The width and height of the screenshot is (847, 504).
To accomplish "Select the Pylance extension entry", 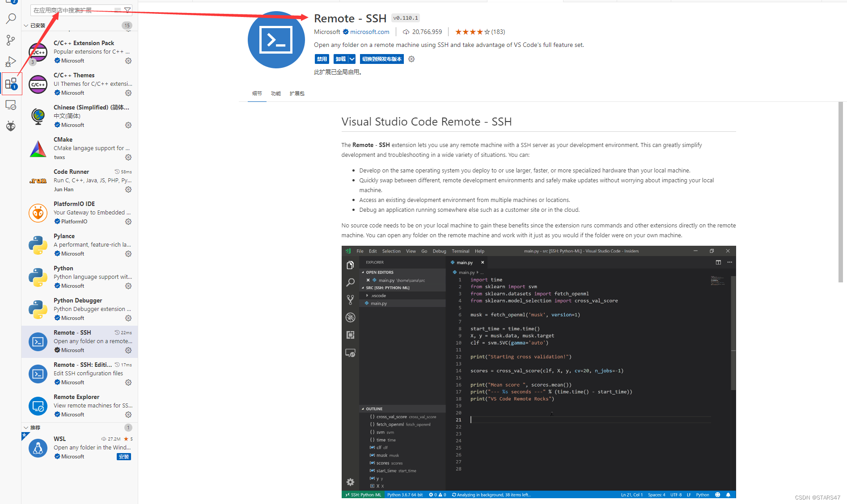I will [80, 245].
